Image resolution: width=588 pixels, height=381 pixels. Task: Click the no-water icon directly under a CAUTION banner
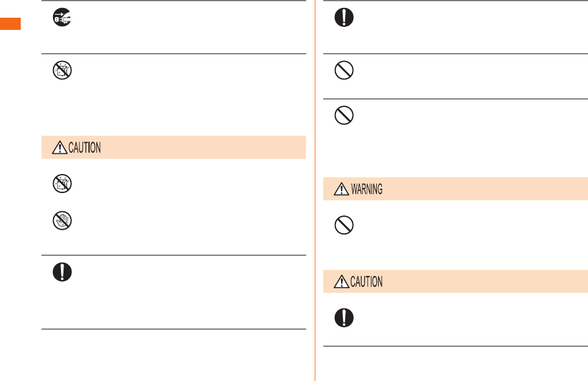(x=62, y=184)
